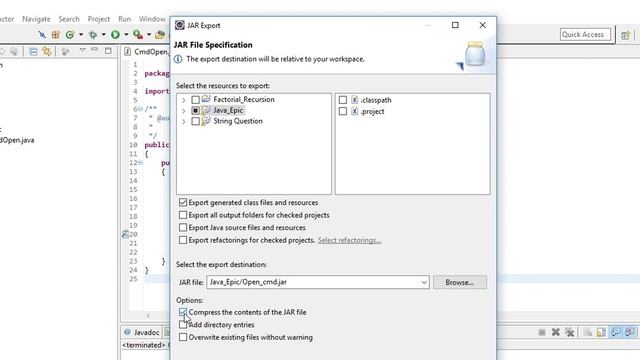
Task: Click the Quick Access search box
Action: pos(585,35)
